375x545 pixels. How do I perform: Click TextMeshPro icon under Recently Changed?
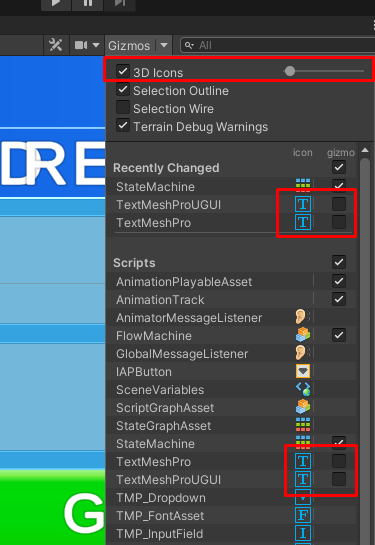303,222
